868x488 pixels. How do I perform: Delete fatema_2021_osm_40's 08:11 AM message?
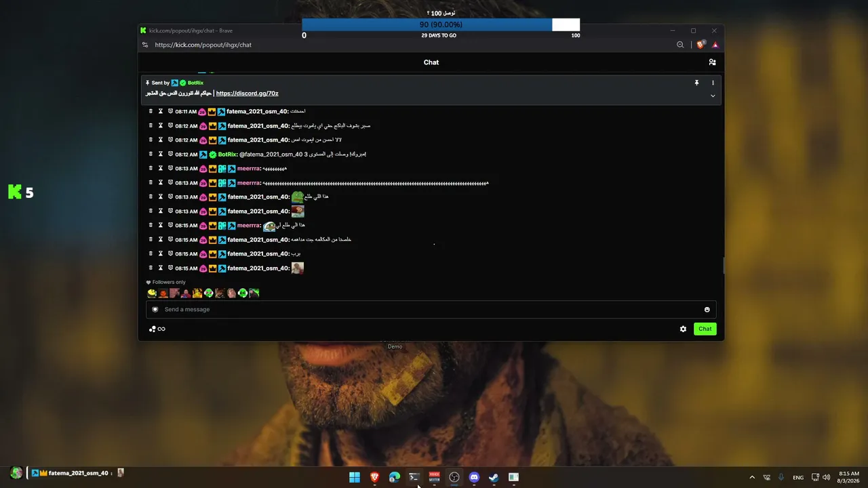point(151,111)
